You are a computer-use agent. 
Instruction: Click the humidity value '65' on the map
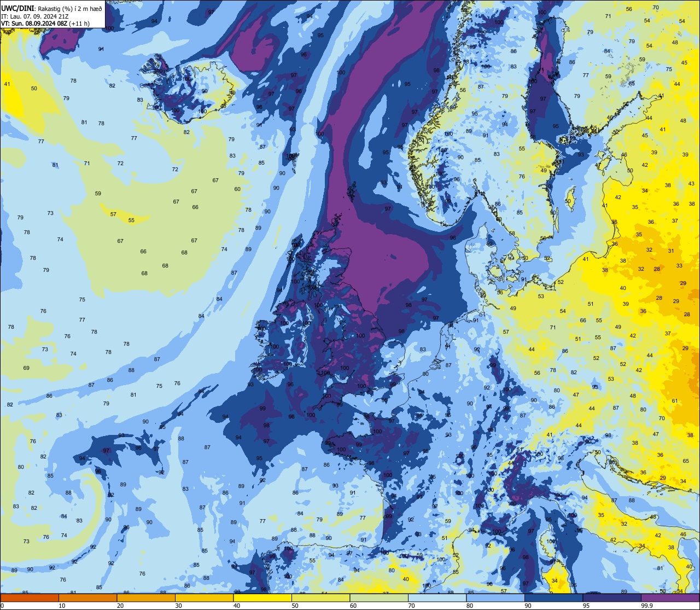tap(686, 461)
